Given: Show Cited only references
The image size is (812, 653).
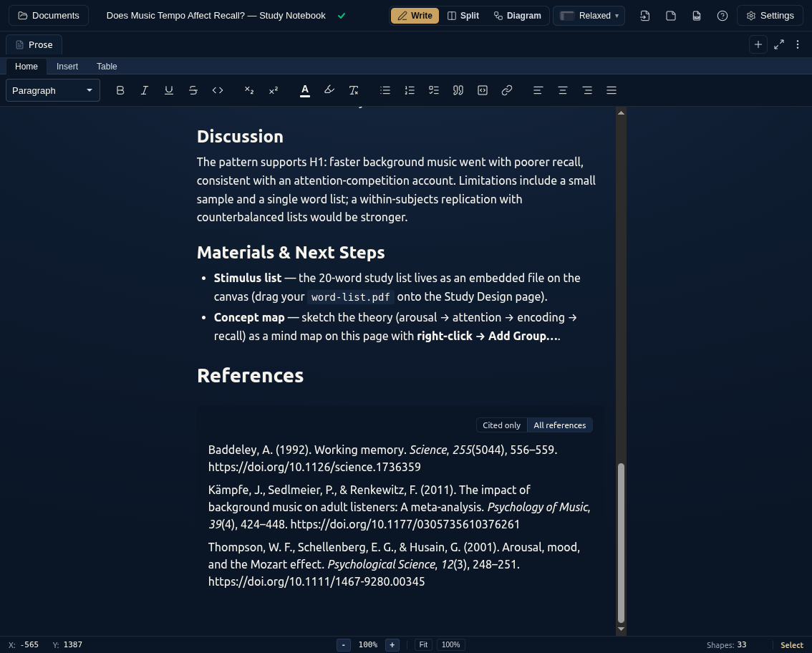Looking at the screenshot, I should pyautogui.click(x=501, y=425).
